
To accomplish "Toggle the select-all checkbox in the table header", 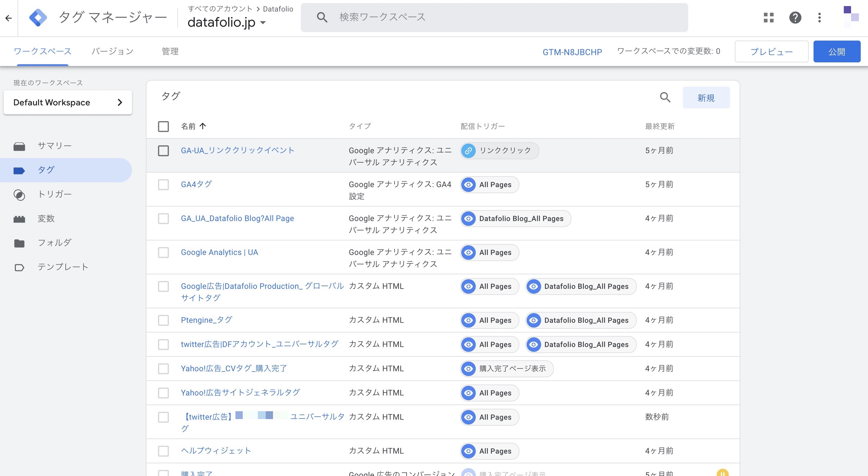I will tap(163, 126).
